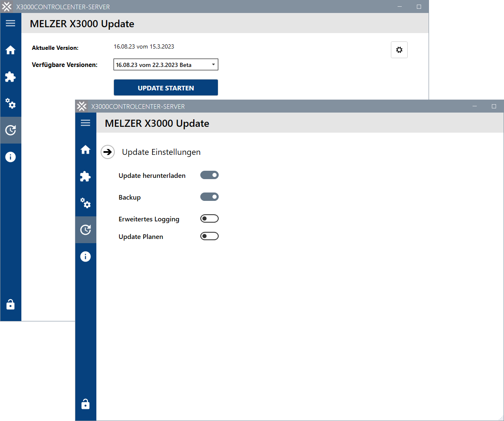Select the update clock icon in back window sidebar
This screenshot has height=421, width=504.
click(x=10, y=130)
